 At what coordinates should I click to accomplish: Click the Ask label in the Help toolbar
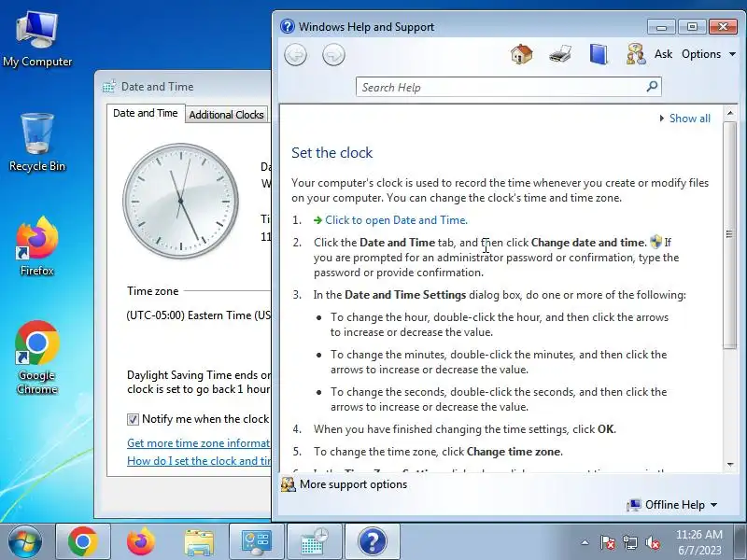pos(663,54)
